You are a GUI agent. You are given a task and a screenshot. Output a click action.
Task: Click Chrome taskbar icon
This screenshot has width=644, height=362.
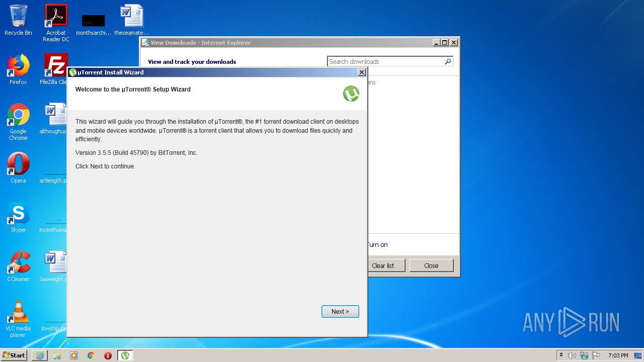[91, 355]
